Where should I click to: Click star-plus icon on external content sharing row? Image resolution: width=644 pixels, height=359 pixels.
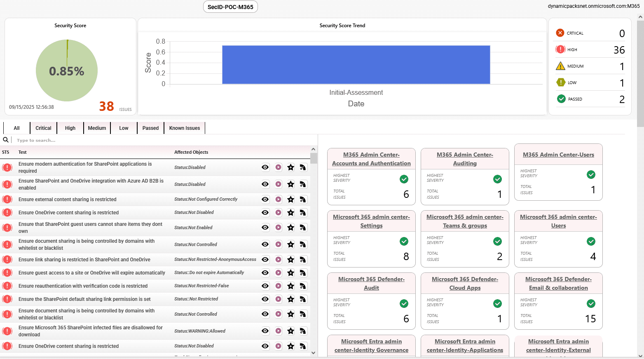pos(291,199)
